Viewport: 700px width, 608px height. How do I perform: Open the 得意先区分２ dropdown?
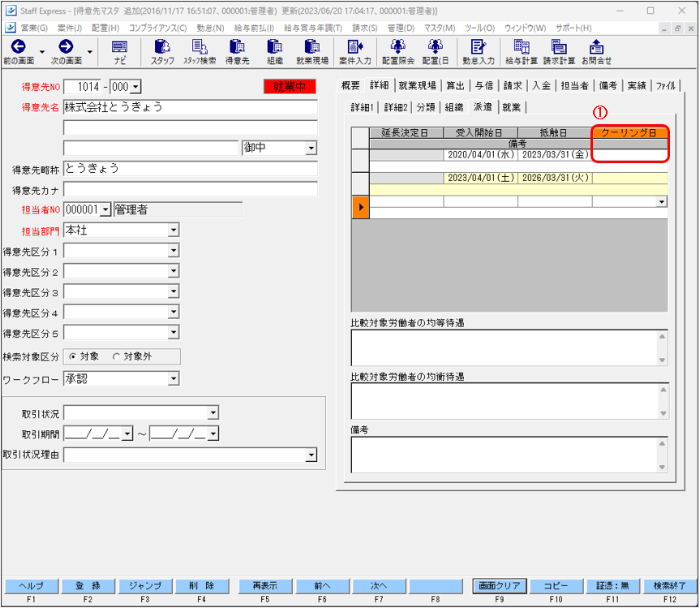pos(174,271)
